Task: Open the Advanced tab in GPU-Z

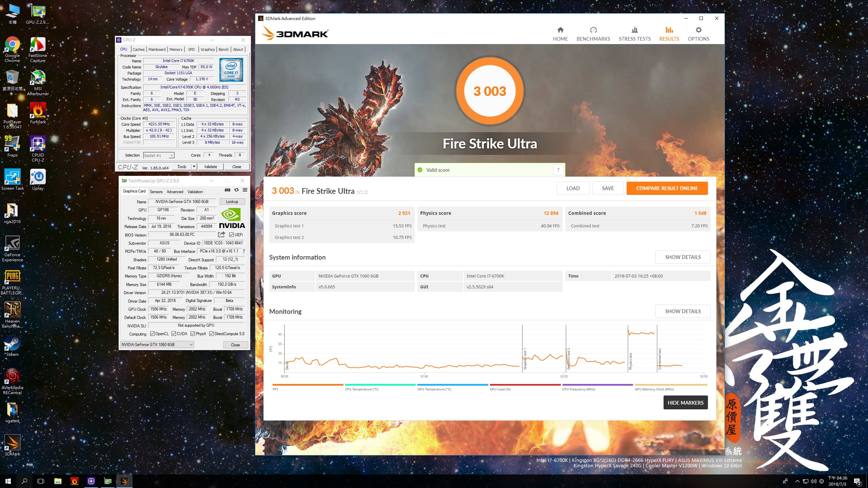Action: [175, 192]
